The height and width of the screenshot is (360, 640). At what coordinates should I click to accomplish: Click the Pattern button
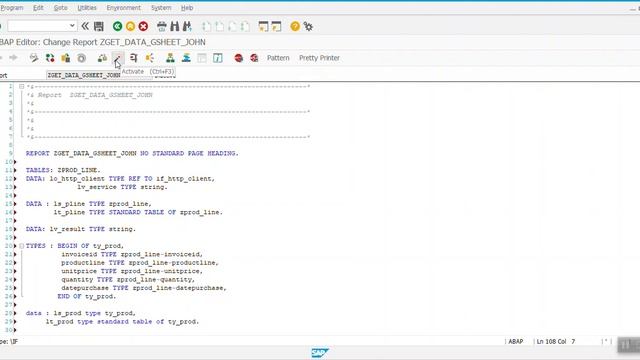pyautogui.click(x=278, y=58)
